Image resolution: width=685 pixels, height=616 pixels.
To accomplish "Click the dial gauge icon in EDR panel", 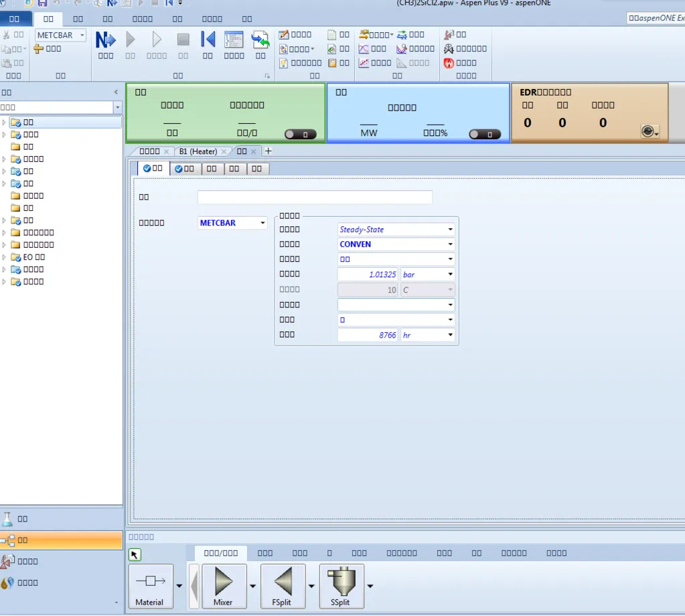I will point(650,131).
